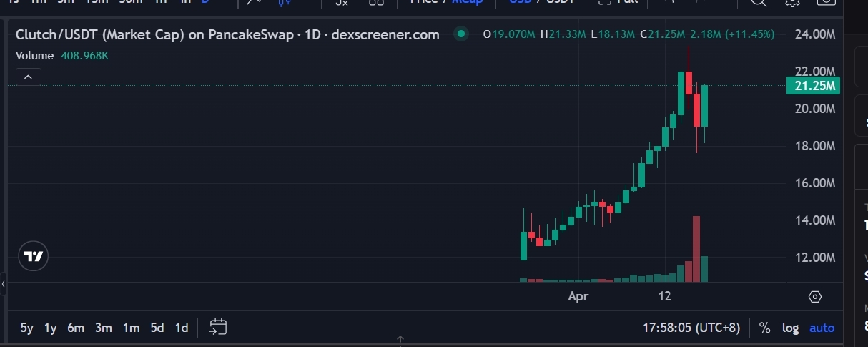This screenshot has width=868, height=347.
Task: Click the tallest red volume bar
Action: click(x=696, y=249)
